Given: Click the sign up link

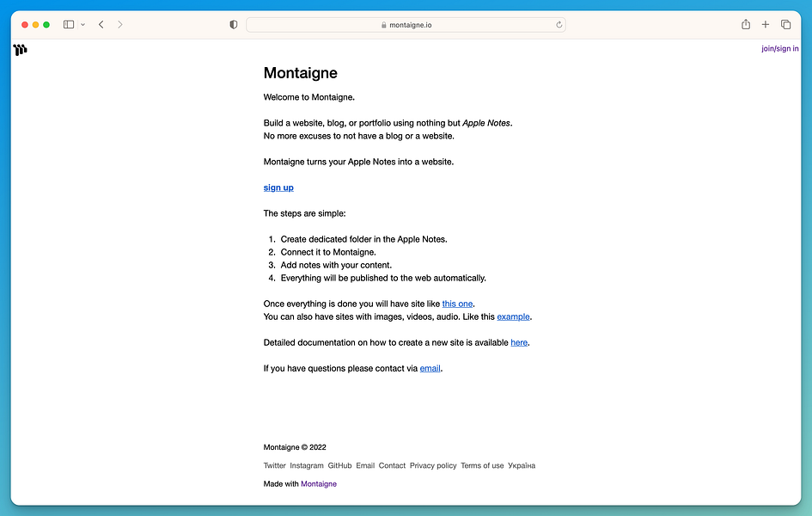Looking at the screenshot, I should coord(278,187).
